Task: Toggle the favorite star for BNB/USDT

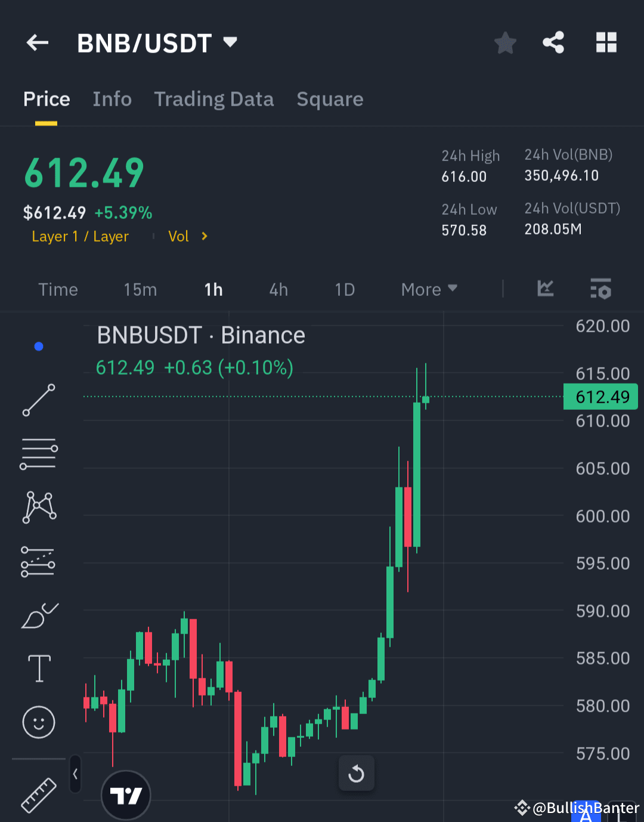Action: (x=505, y=42)
